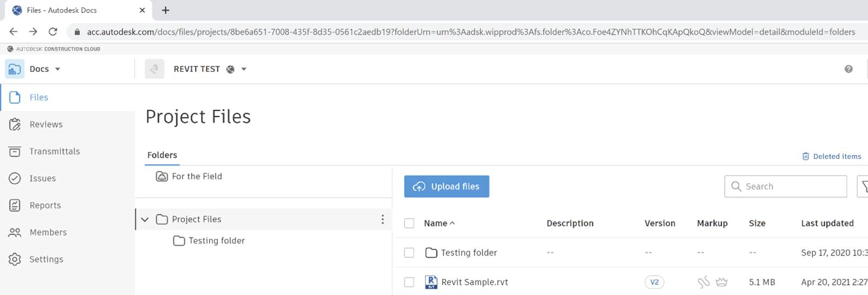The height and width of the screenshot is (295, 868).
Task: Open a new browser tab with plus
Action: pyautogui.click(x=165, y=10)
